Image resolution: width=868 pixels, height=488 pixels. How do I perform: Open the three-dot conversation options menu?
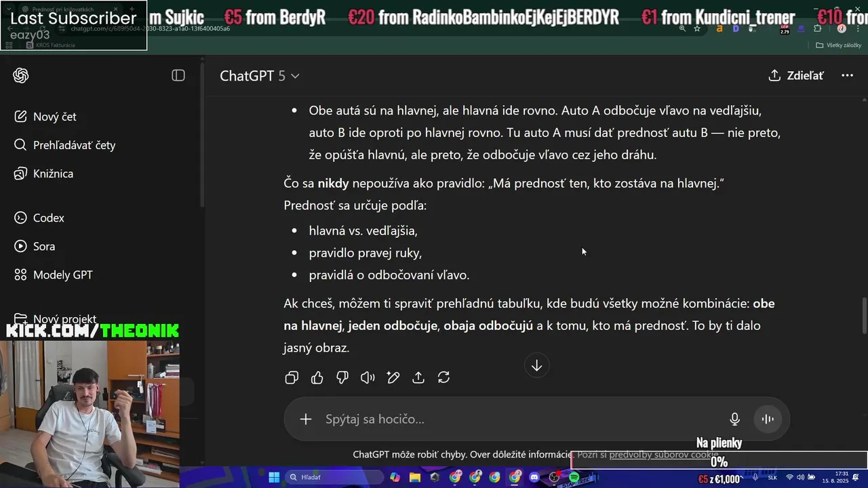pos(847,75)
